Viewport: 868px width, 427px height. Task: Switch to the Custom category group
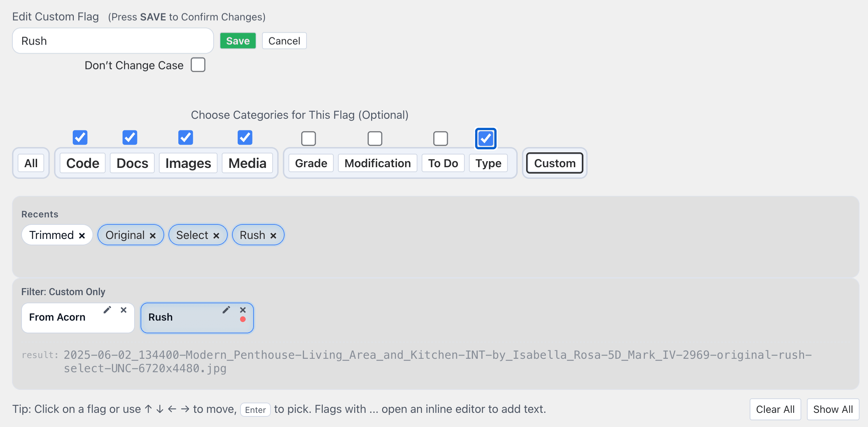554,163
